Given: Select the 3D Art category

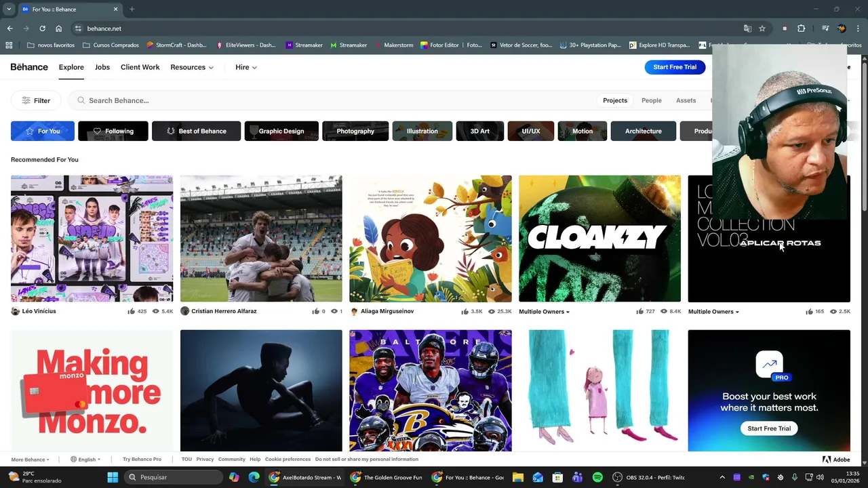Looking at the screenshot, I should coord(480,131).
